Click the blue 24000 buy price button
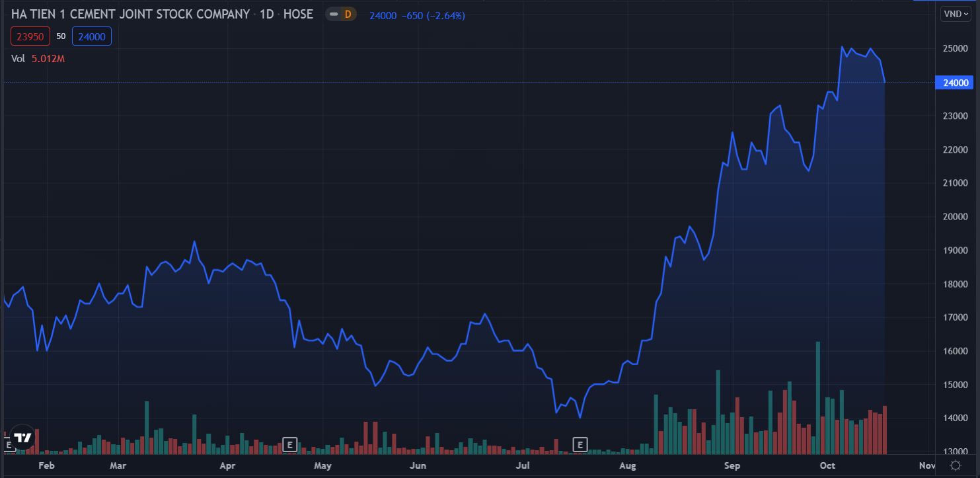 click(x=92, y=36)
